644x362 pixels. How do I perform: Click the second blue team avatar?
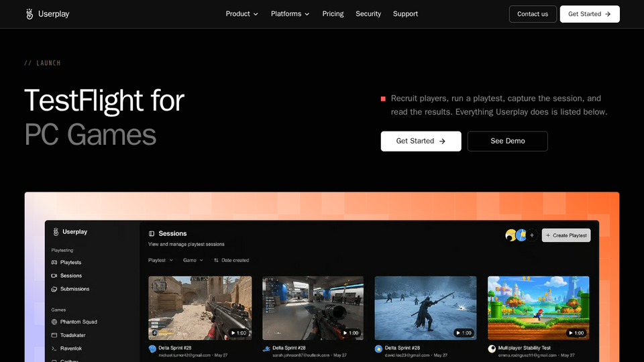click(x=521, y=235)
